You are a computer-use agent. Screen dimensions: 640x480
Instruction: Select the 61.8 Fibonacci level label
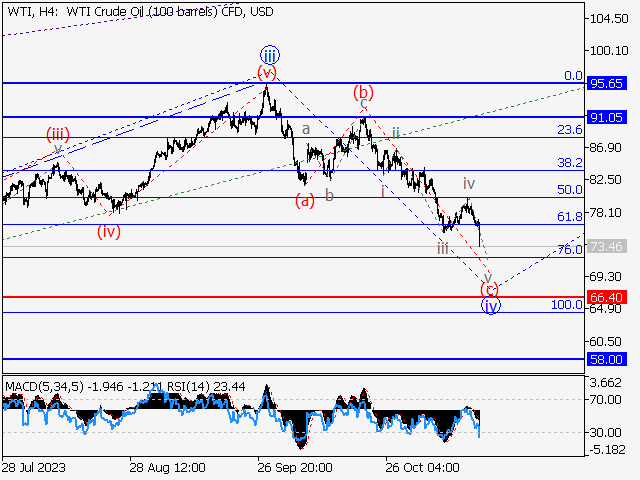[570, 216]
